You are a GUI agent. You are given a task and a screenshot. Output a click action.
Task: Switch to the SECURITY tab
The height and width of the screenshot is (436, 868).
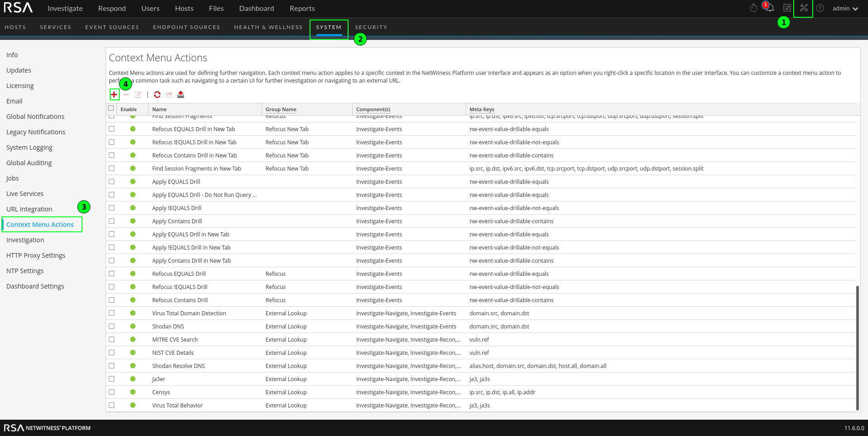pos(371,27)
